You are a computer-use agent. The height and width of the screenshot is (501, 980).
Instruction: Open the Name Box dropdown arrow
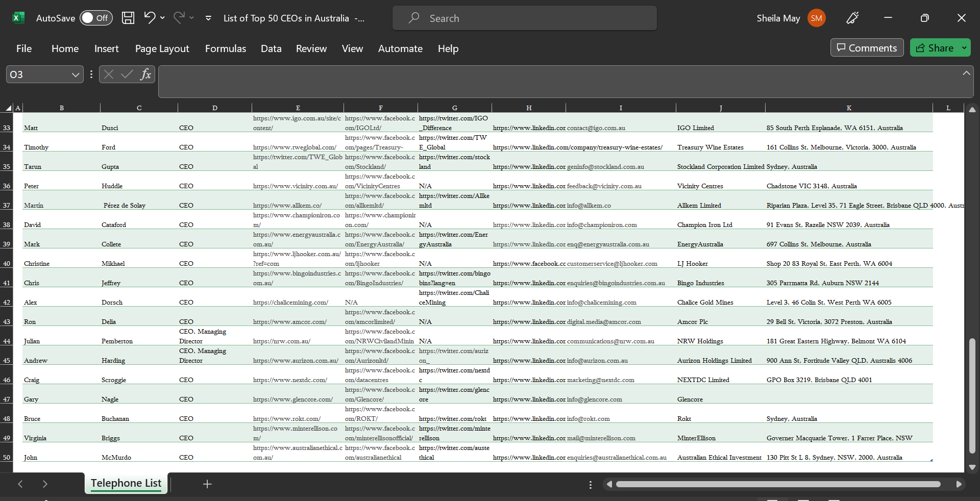click(x=76, y=74)
